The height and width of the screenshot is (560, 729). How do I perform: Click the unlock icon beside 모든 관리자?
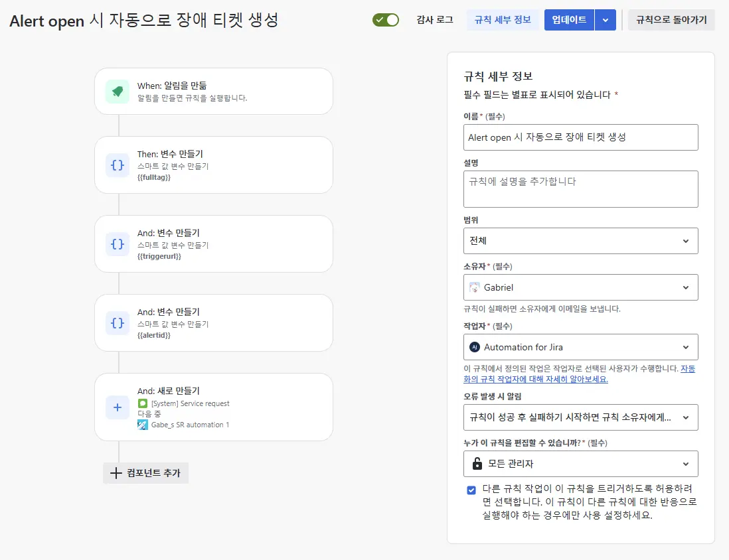[x=477, y=463]
